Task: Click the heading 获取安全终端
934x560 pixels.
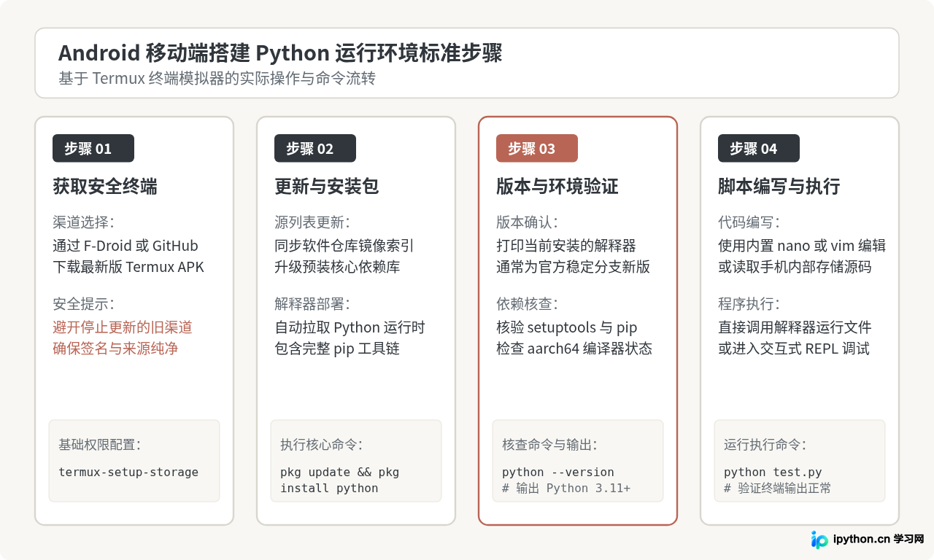Action: 105,187
